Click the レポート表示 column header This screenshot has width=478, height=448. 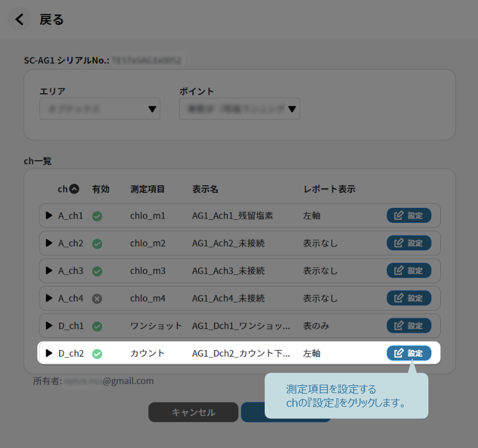click(329, 189)
